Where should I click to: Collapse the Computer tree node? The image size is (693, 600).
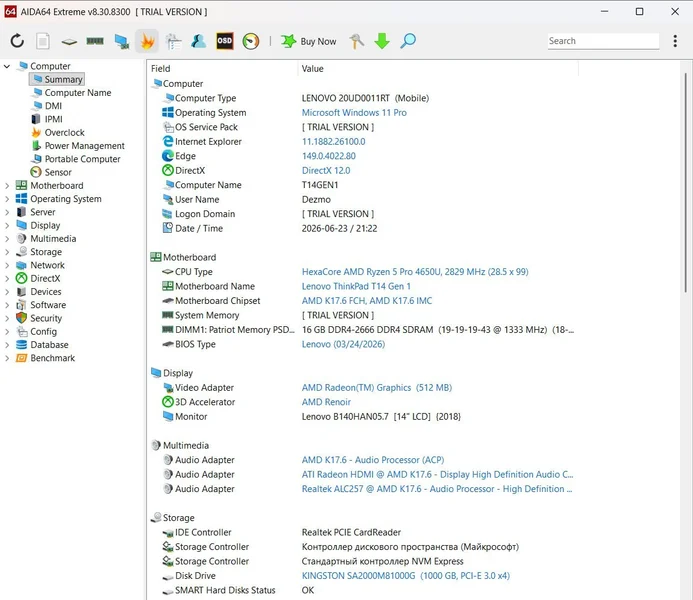(7, 66)
